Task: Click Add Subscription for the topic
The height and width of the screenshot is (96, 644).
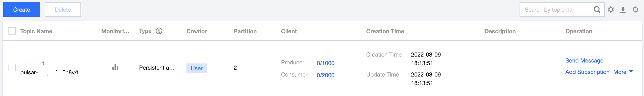Action: tap(587, 72)
